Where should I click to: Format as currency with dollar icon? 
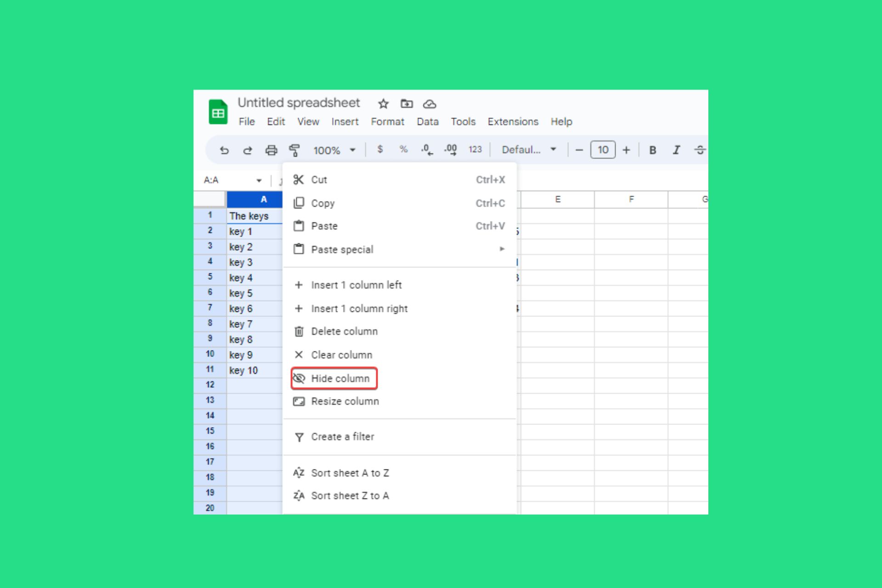pos(380,149)
